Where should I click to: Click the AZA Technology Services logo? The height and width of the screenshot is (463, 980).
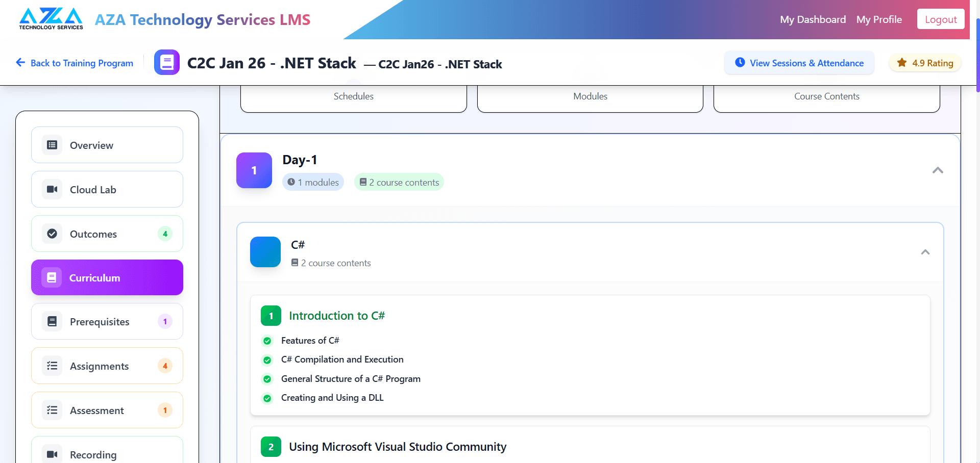51,19
